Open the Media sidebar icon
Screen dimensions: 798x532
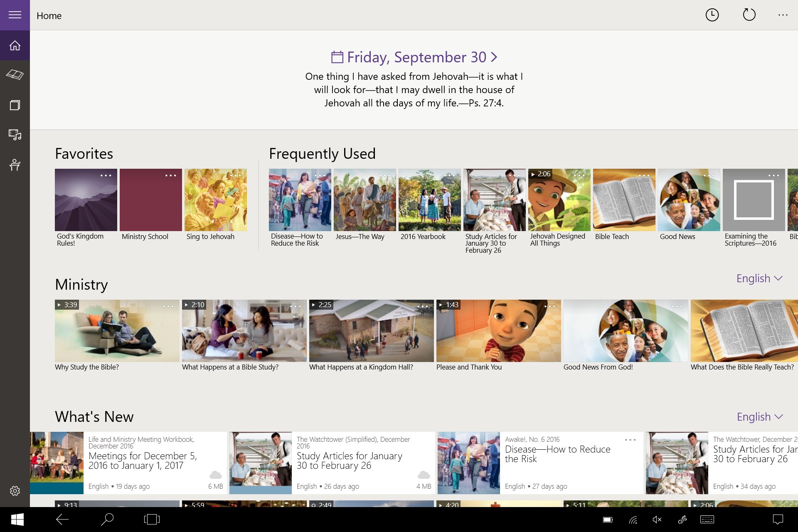15,135
